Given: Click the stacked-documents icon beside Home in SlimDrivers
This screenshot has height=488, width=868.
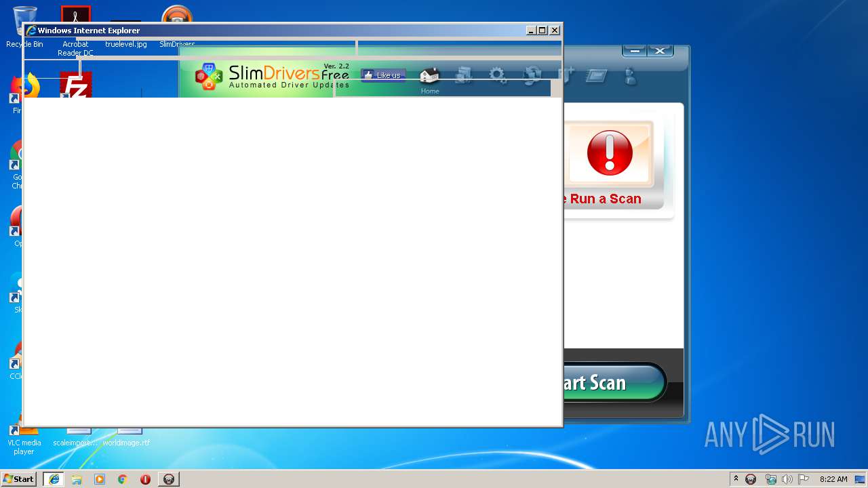Looking at the screenshot, I should 464,75.
